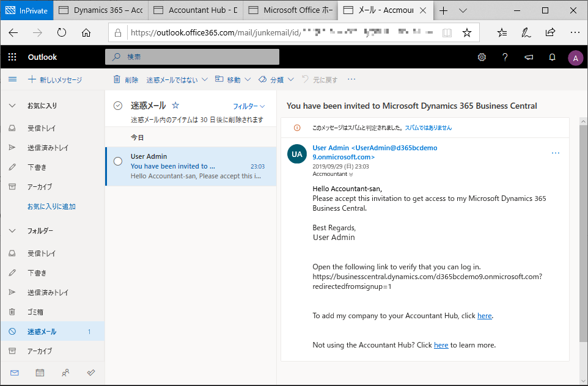Click 新しいメッセージ to compose mail

[55, 79]
